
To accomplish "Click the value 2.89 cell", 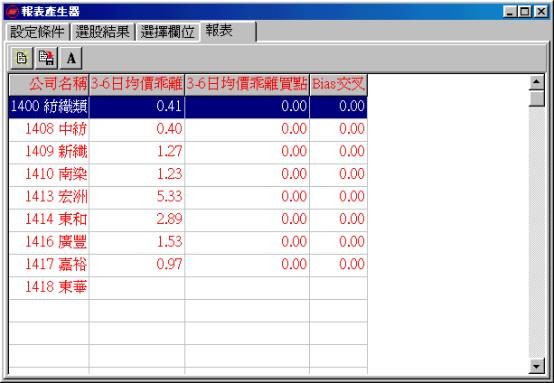I will (137, 220).
